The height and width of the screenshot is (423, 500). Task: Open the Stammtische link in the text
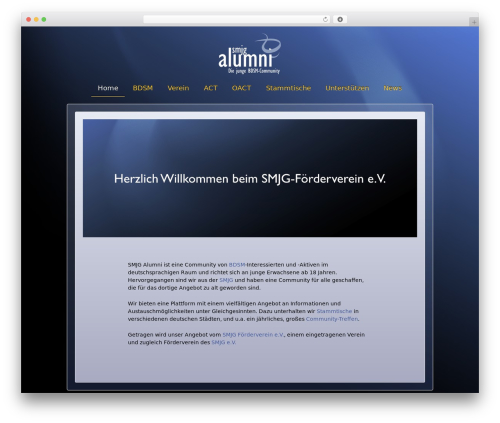coord(334,311)
